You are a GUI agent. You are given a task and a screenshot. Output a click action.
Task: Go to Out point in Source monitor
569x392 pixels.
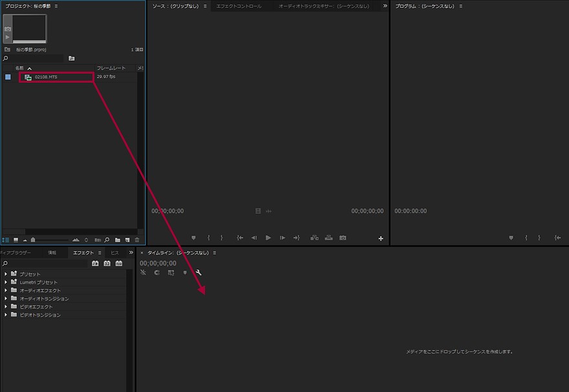coord(297,238)
